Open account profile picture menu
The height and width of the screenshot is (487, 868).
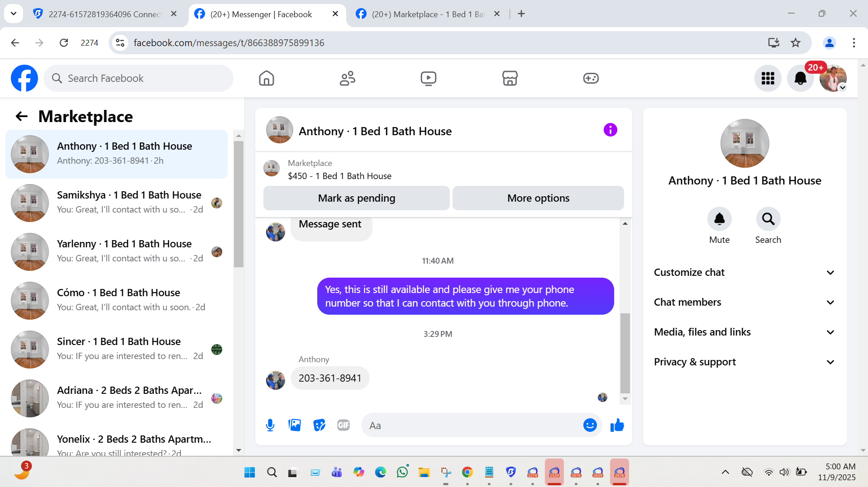pos(833,78)
